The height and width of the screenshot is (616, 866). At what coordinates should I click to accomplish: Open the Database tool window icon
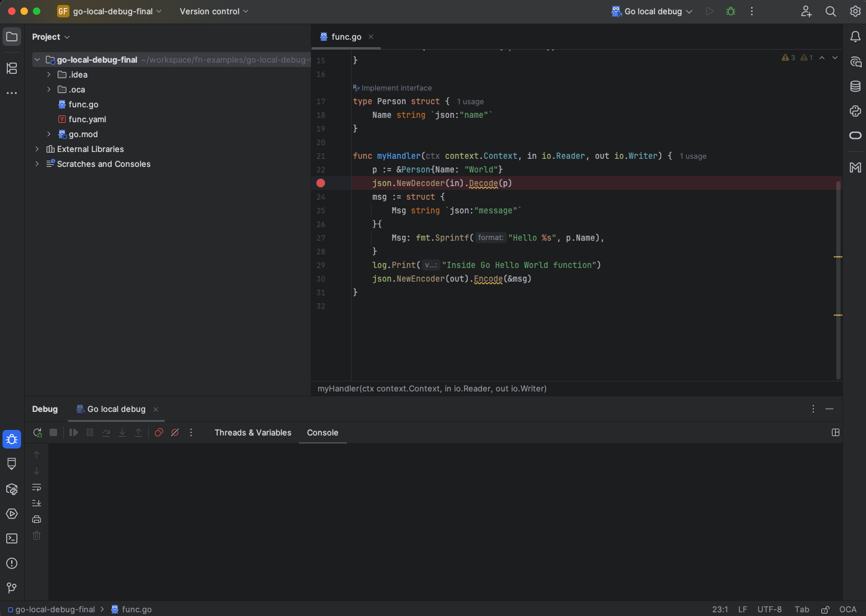(x=855, y=86)
